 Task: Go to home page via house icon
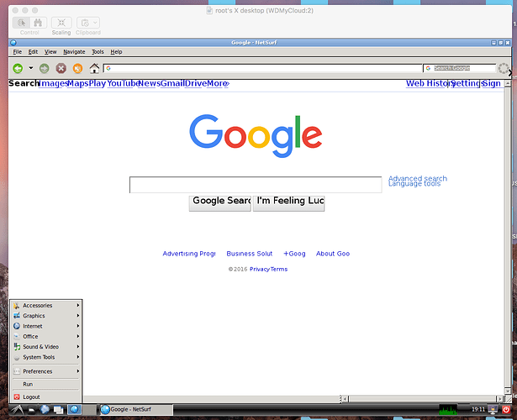click(x=94, y=68)
